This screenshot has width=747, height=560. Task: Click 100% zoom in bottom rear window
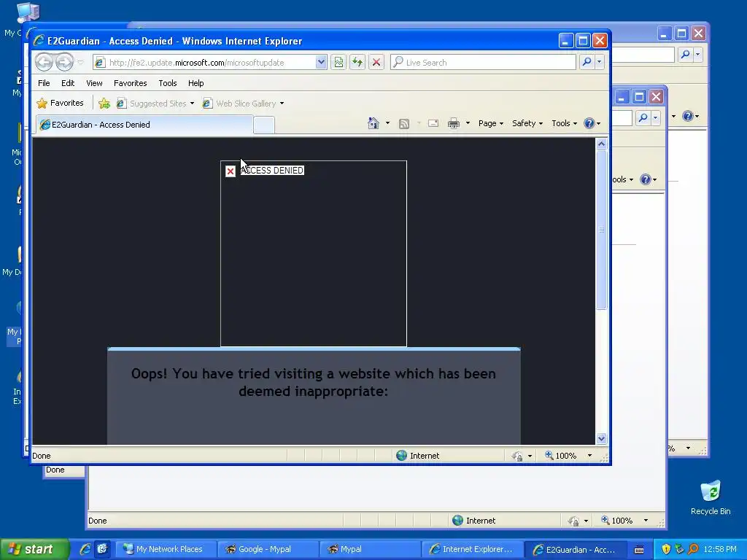(x=617, y=521)
